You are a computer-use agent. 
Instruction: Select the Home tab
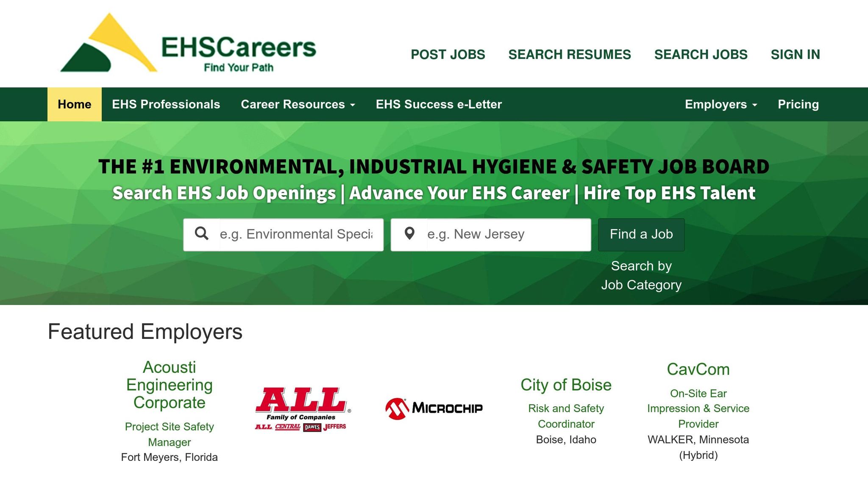click(75, 104)
